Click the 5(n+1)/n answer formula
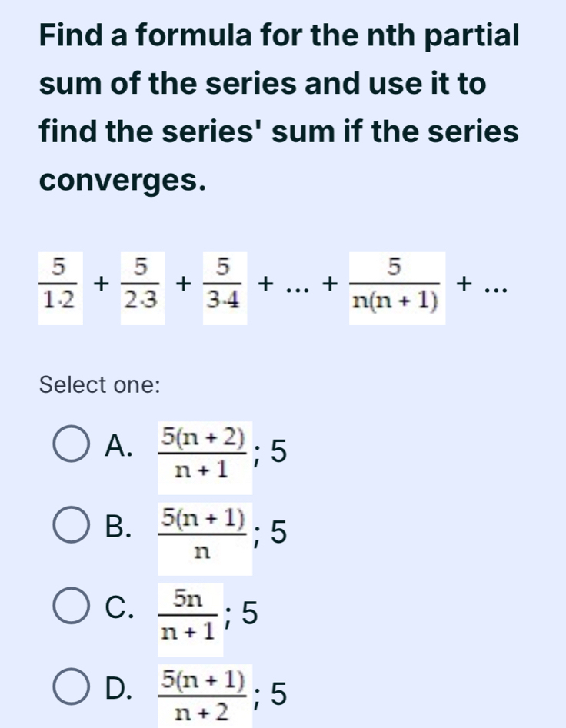This screenshot has width=566, height=728. tap(204, 532)
